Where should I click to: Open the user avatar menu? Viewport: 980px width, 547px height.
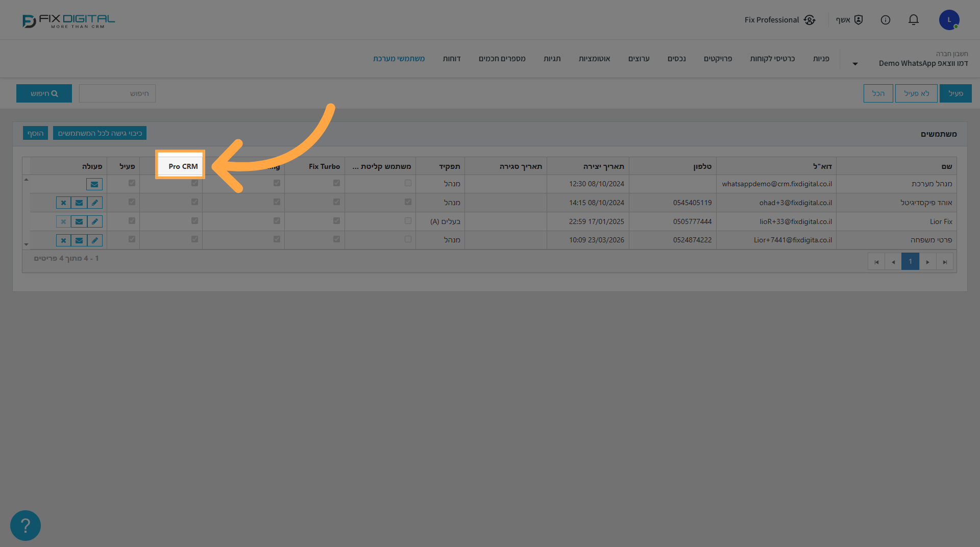(949, 20)
